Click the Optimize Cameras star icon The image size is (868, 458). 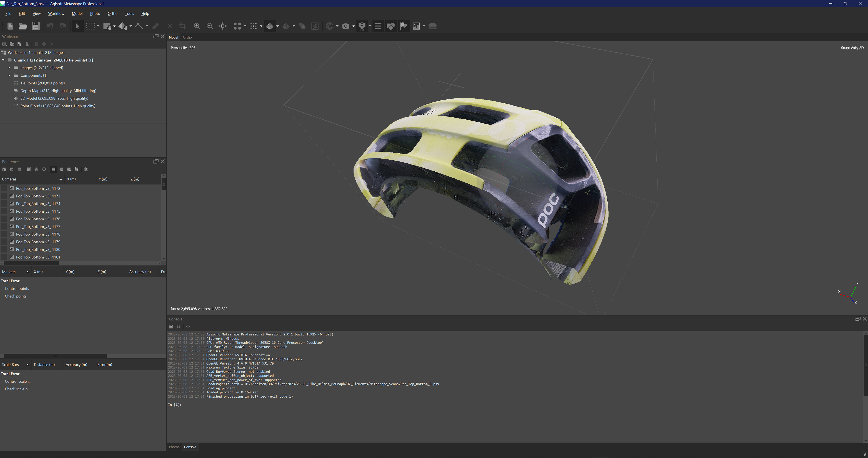pos(36,169)
